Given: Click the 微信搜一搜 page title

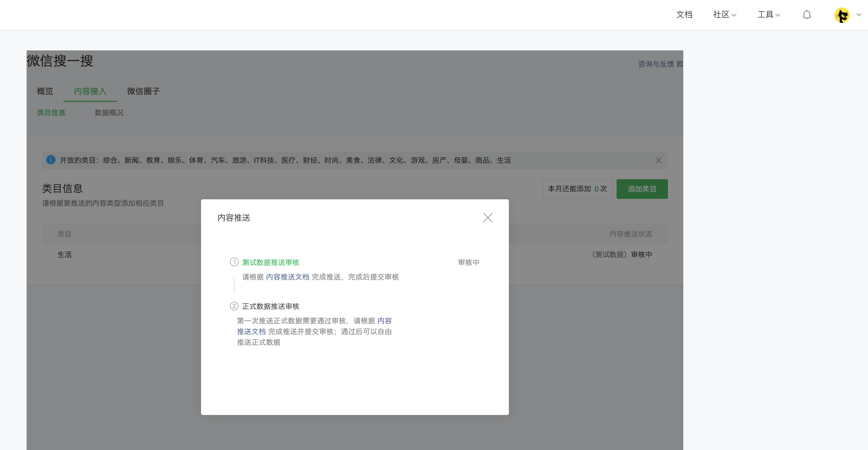Looking at the screenshot, I should (60, 61).
